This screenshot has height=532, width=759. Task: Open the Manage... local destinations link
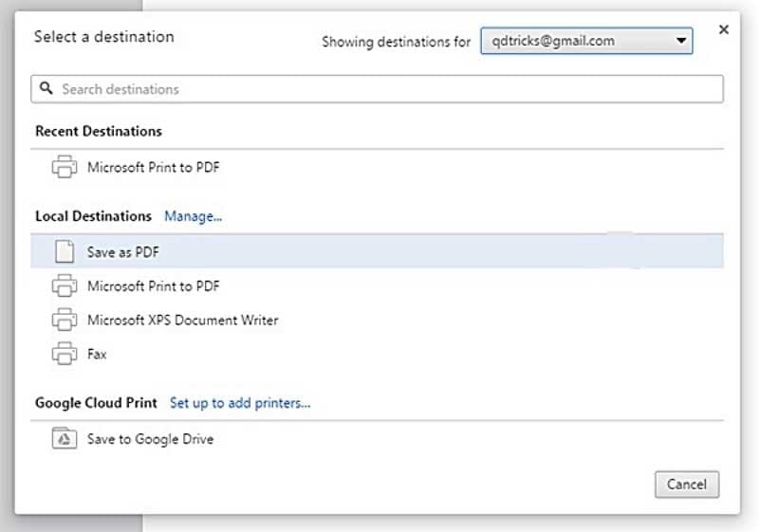pyautogui.click(x=193, y=216)
